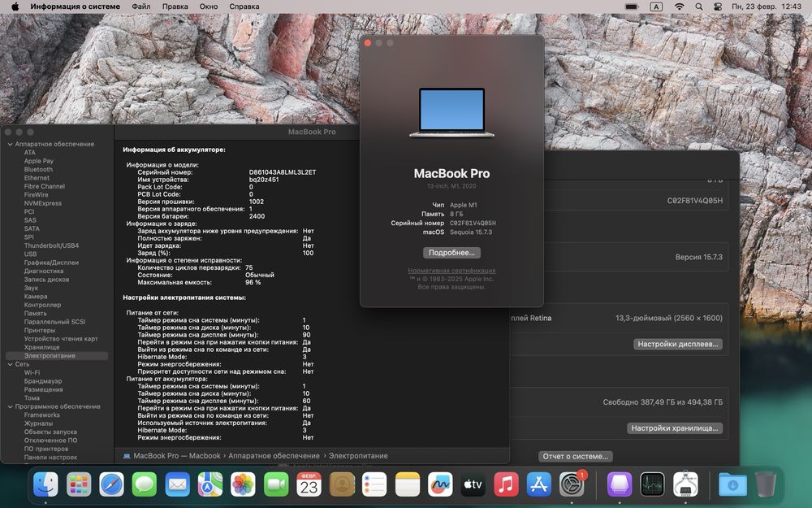
Task: Collapse Аппаратное обеспечение tree section
Action: coord(11,144)
